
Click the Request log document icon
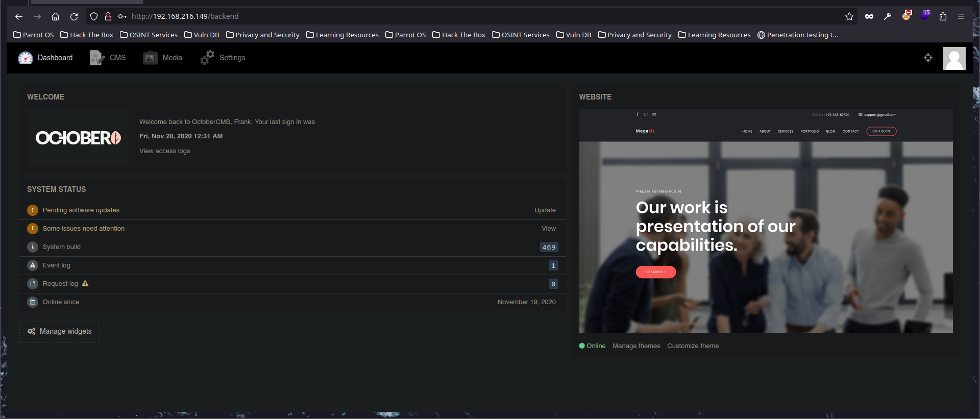click(33, 284)
